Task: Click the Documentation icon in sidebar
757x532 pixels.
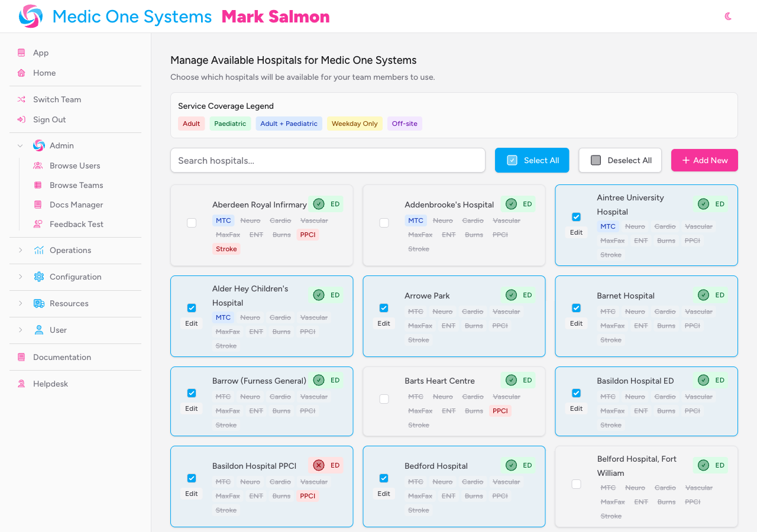Action: point(21,357)
